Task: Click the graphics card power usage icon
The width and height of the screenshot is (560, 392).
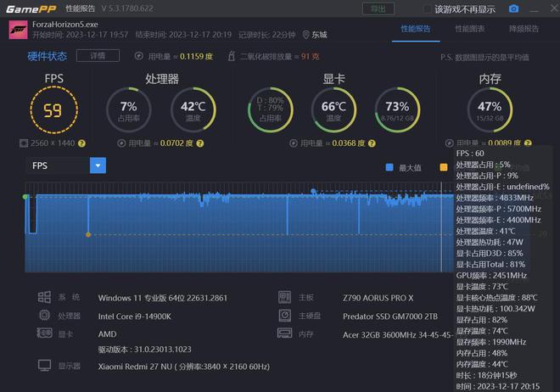Action: coord(294,143)
